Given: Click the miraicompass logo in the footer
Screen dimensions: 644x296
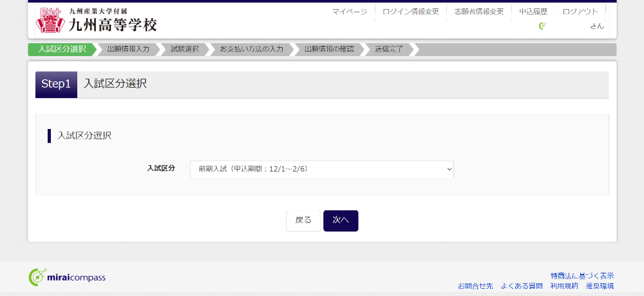Looking at the screenshot, I should pos(67,277).
